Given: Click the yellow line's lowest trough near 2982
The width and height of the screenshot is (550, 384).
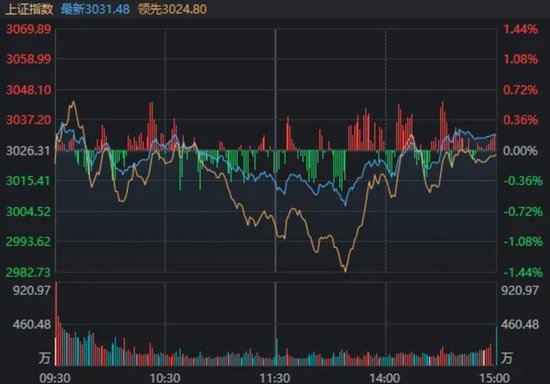Looking at the screenshot, I should click(x=345, y=270).
